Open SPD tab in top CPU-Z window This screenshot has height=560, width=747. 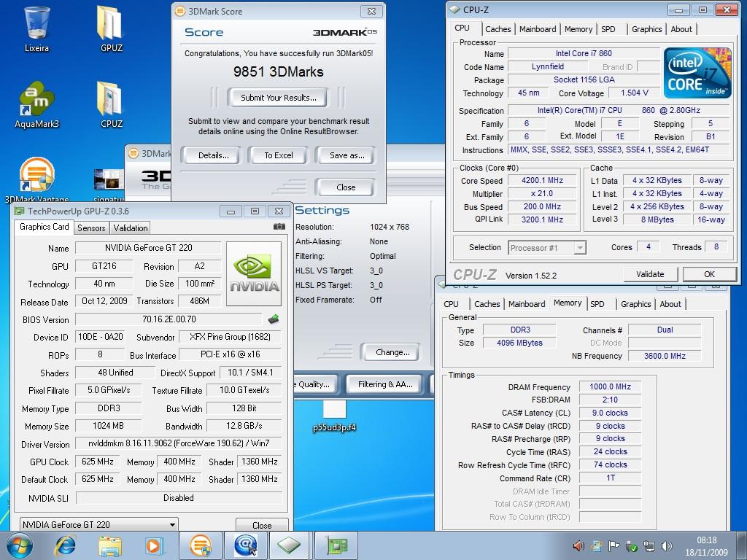coord(608,29)
